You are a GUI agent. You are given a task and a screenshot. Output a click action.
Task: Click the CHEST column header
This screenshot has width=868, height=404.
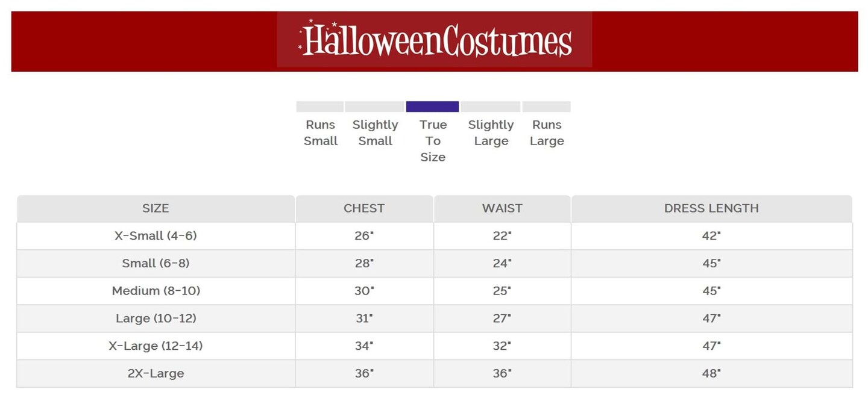click(x=364, y=208)
